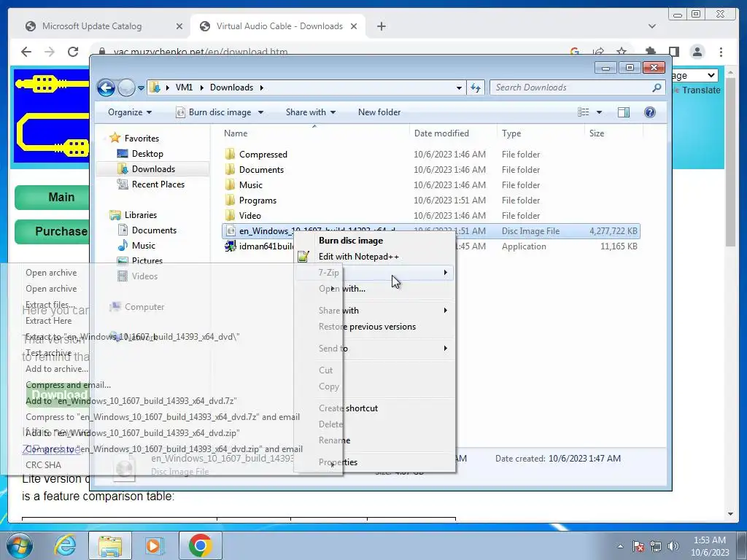Select Desktop in Favorites

pos(147,154)
